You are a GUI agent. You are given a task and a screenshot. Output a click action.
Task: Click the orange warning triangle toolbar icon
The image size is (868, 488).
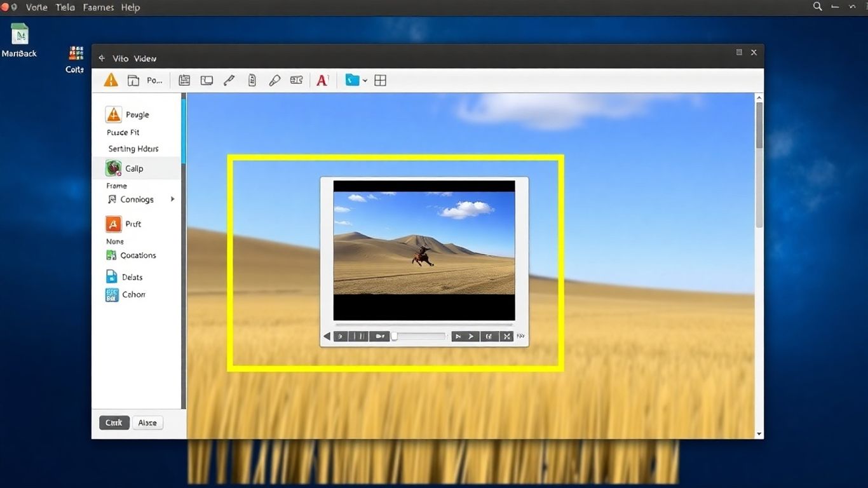pos(111,80)
